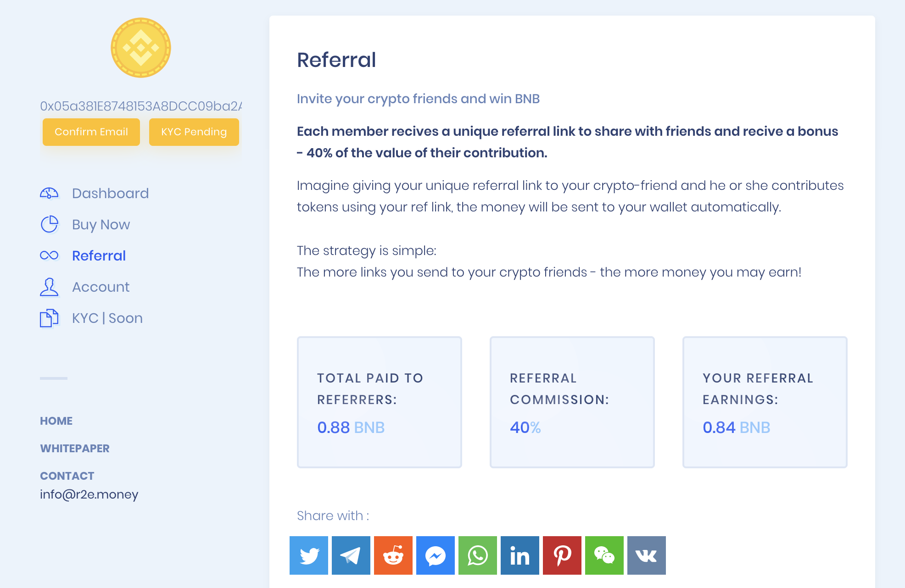Screen dimensions: 905x588
Task: Click the Reddit share icon
Action: (393, 555)
